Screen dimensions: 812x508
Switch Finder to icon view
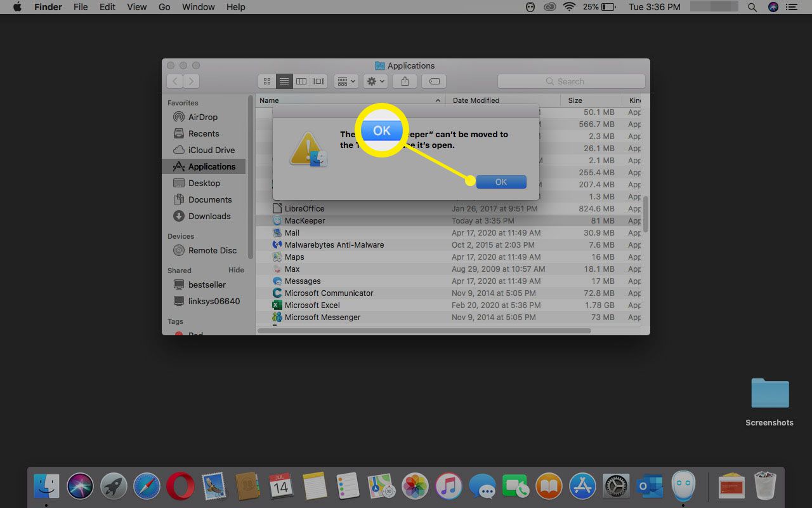(x=267, y=81)
